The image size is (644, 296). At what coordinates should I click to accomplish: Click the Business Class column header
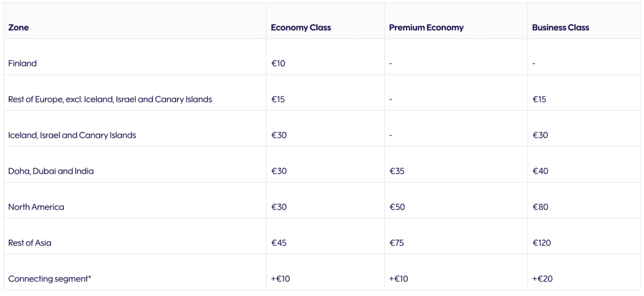coord(560,28)
